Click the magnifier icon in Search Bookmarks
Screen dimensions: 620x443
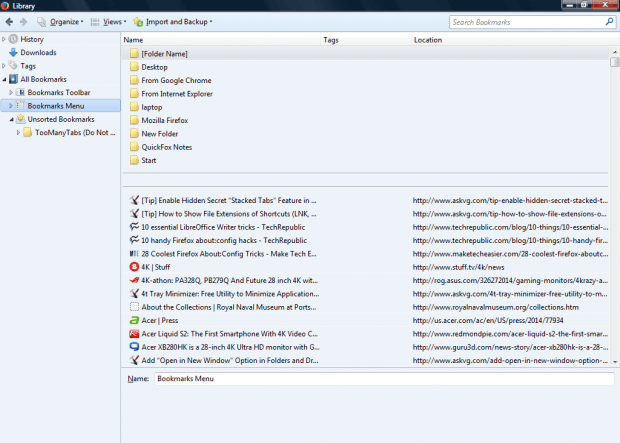[609, 22]
